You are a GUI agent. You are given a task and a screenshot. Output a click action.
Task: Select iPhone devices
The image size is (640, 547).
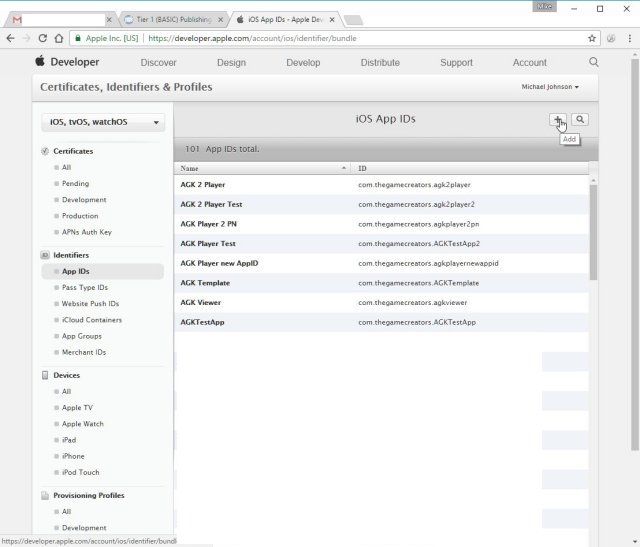click(x=73, y=456)
